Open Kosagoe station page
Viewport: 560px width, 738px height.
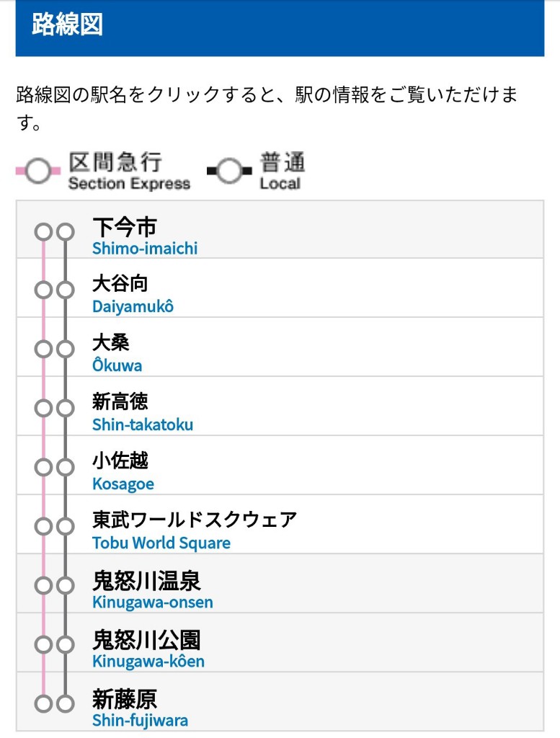[x=123, y=471]
